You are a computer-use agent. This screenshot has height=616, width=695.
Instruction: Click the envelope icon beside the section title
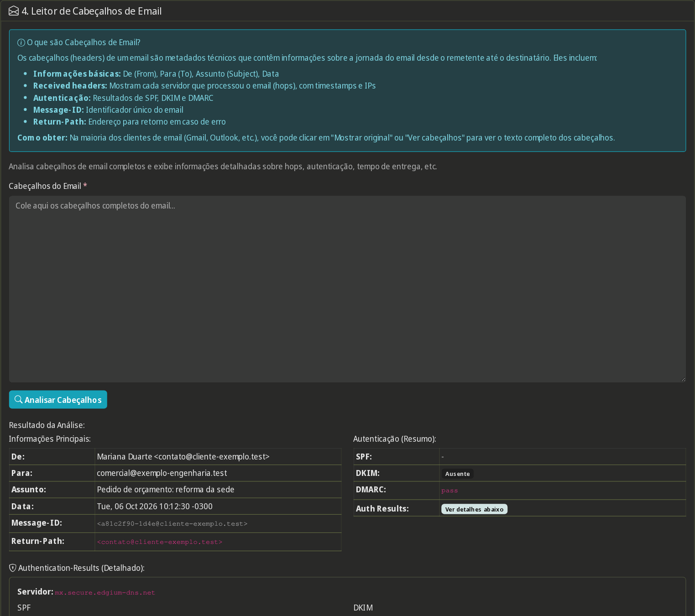pyautogui.click(x=14, y=11)
